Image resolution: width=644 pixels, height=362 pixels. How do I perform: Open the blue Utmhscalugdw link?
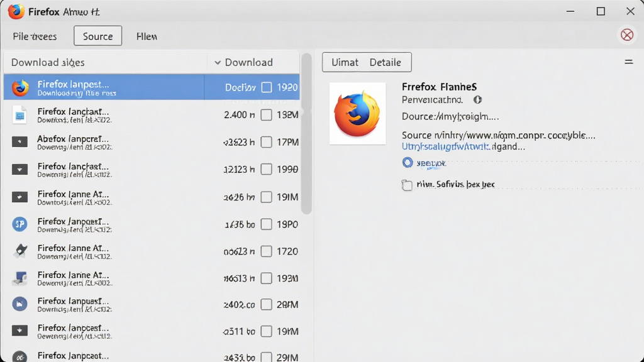pos(446,146)
